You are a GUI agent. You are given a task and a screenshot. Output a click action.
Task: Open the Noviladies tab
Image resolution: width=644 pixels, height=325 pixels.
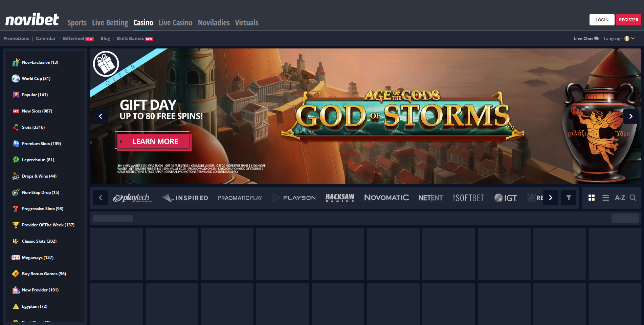coord(214,23)
